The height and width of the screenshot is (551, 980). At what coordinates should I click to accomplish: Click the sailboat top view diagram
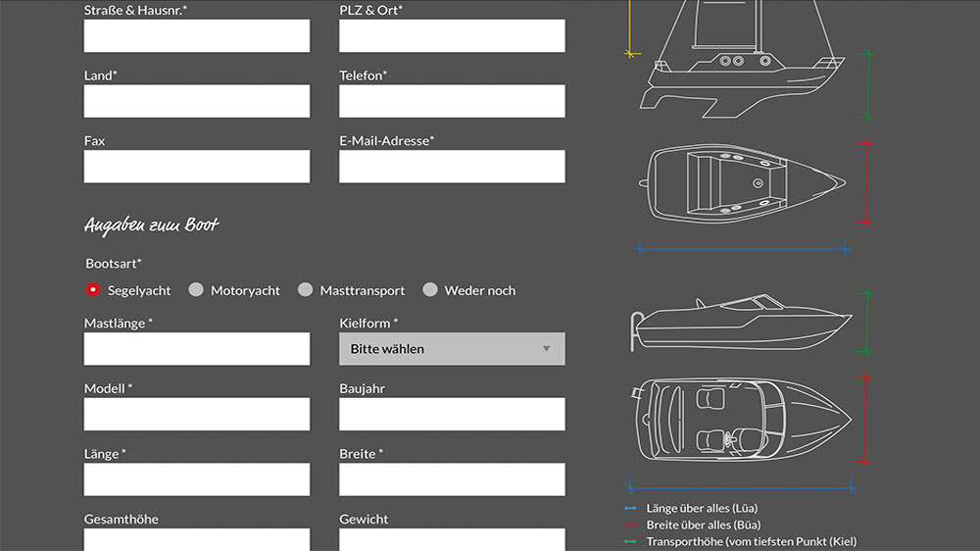(x=741, y=183)
